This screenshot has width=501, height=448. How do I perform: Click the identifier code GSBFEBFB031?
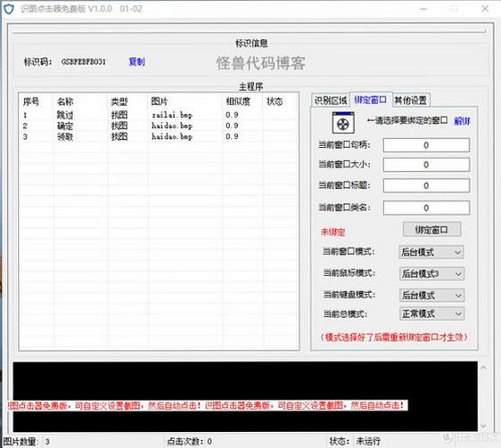[x=84, y=61]
